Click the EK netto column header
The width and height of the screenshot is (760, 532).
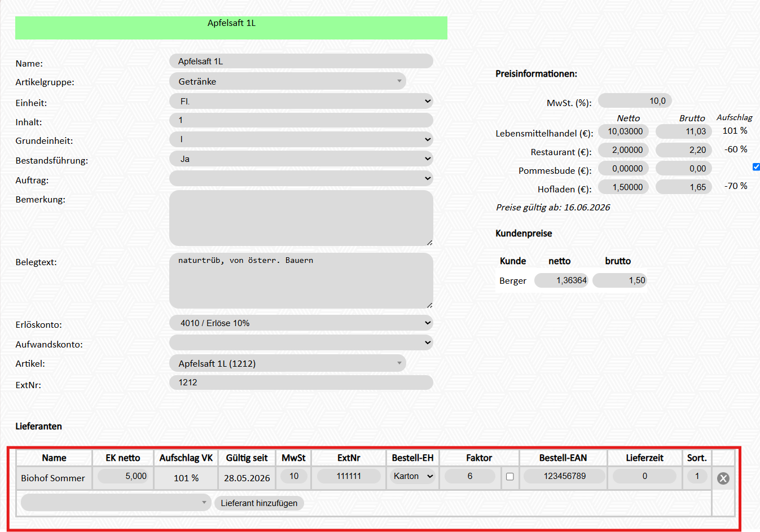pyautogui.click(x=123, y=458)
